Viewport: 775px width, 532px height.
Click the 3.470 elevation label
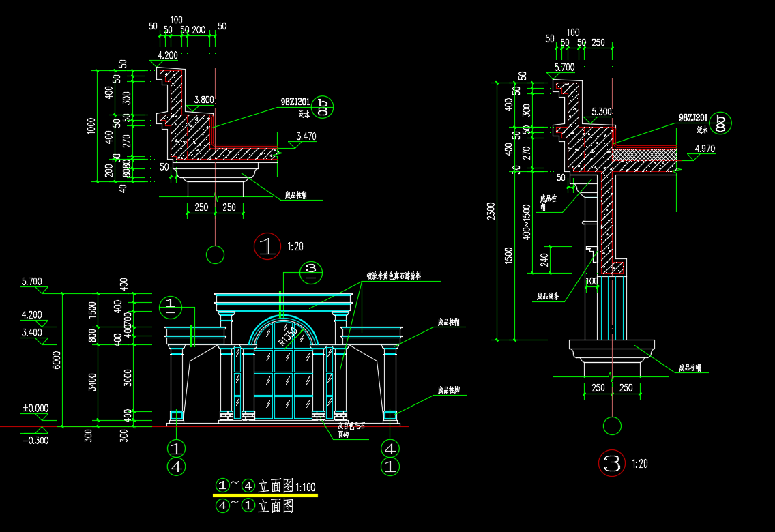point(306,136)
